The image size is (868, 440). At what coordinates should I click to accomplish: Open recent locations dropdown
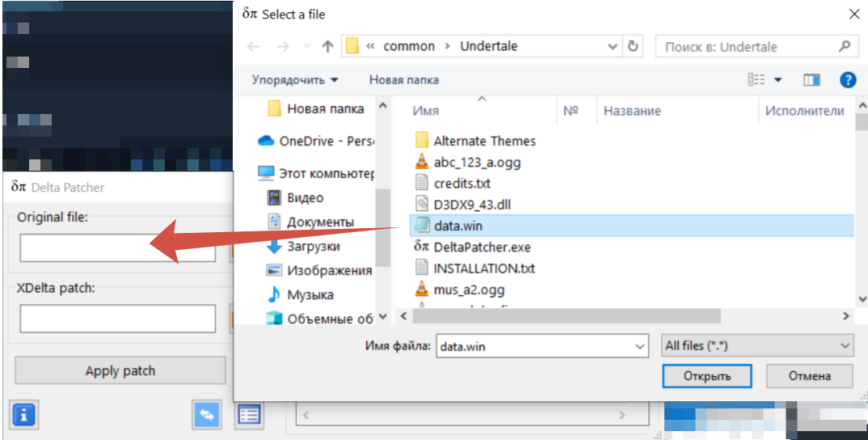[x=308, y=47]
